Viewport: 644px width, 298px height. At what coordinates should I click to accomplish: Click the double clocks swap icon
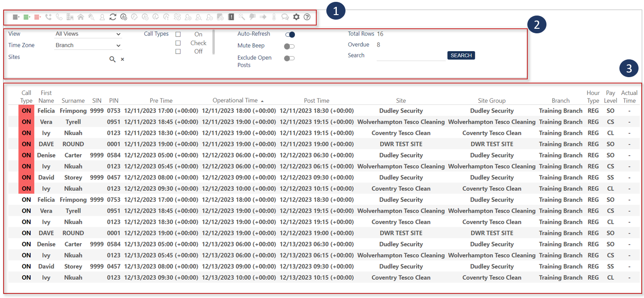177,17
